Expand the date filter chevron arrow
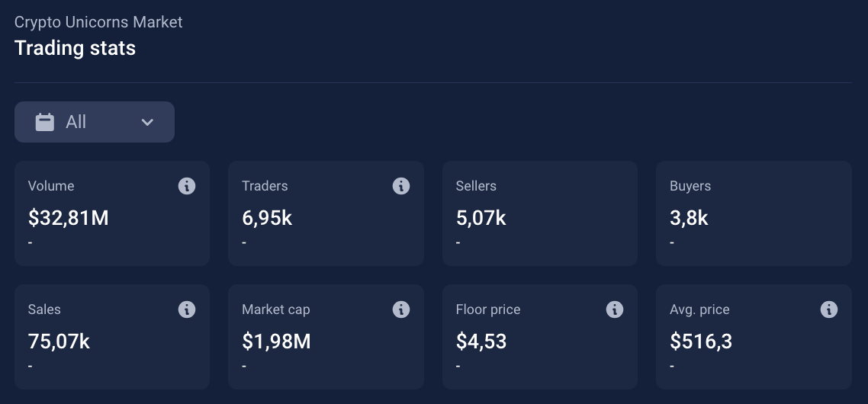 coord(147,122)
